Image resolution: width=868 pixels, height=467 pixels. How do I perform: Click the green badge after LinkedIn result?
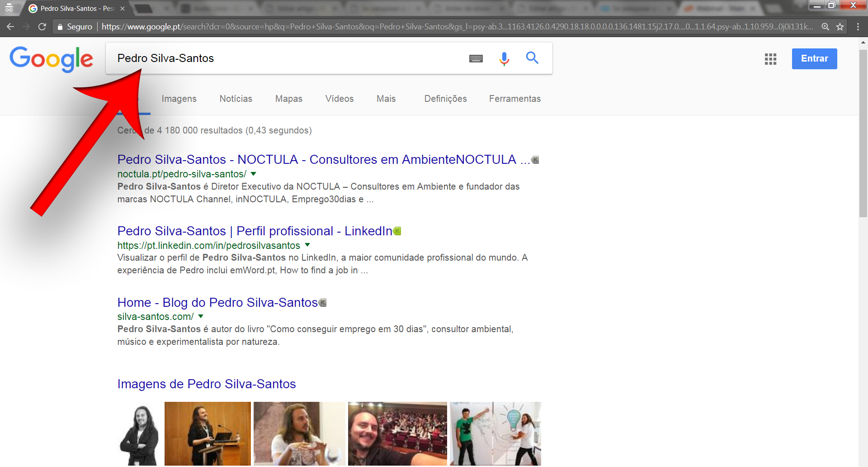pyautogui.click(x=397, y=231)
